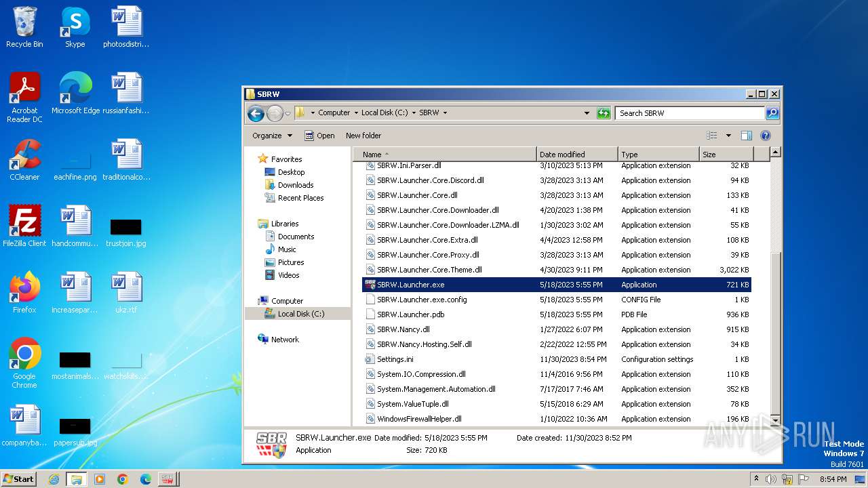Click the taskbar clock showing 8:54 PM
868x488 pixels.
click(833, 479)
